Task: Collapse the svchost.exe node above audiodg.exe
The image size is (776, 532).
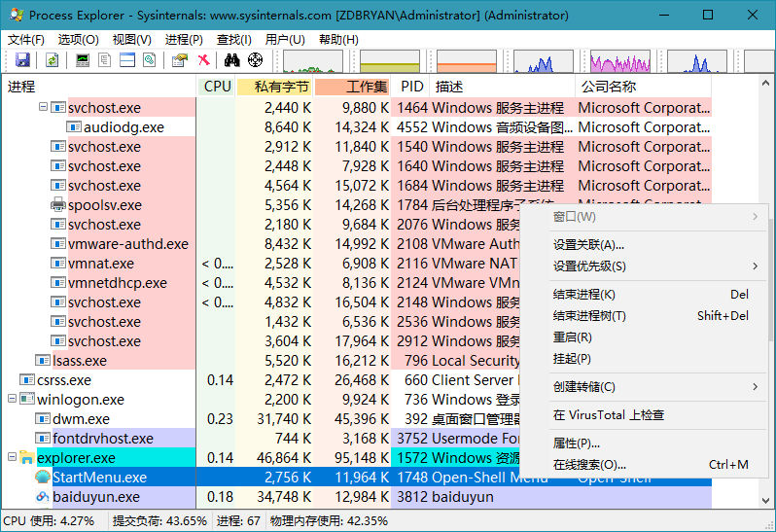Action: pyautogui.click(x=43, y=107)
